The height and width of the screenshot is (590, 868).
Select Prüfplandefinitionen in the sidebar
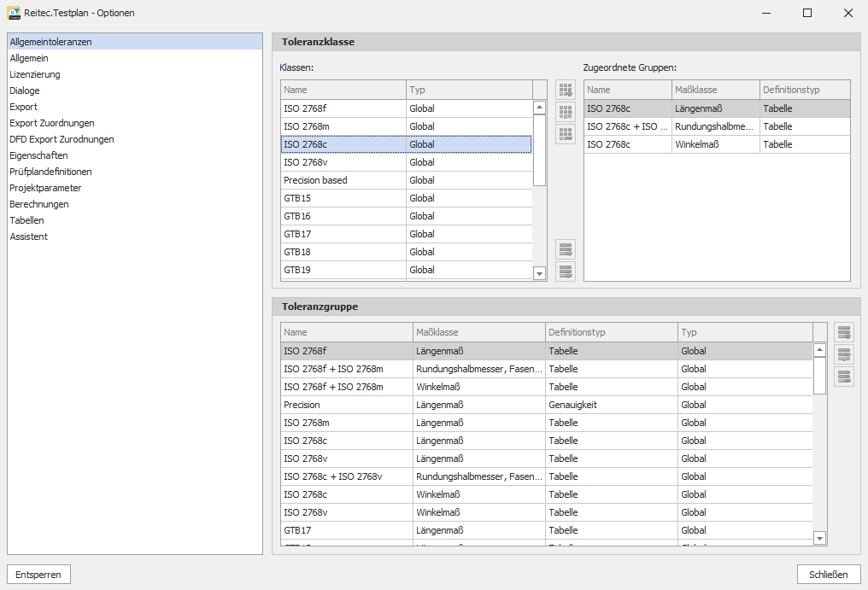50,172
